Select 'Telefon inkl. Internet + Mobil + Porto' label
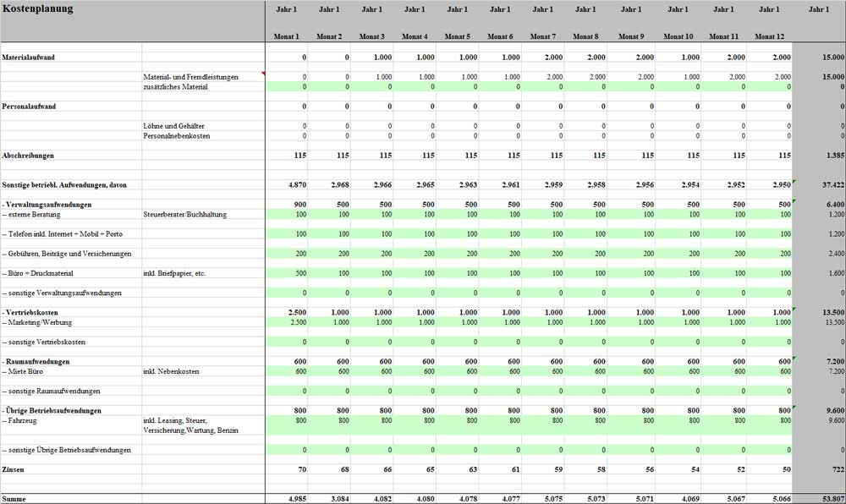The image size is (846, 504). click(x=62, y=234)
